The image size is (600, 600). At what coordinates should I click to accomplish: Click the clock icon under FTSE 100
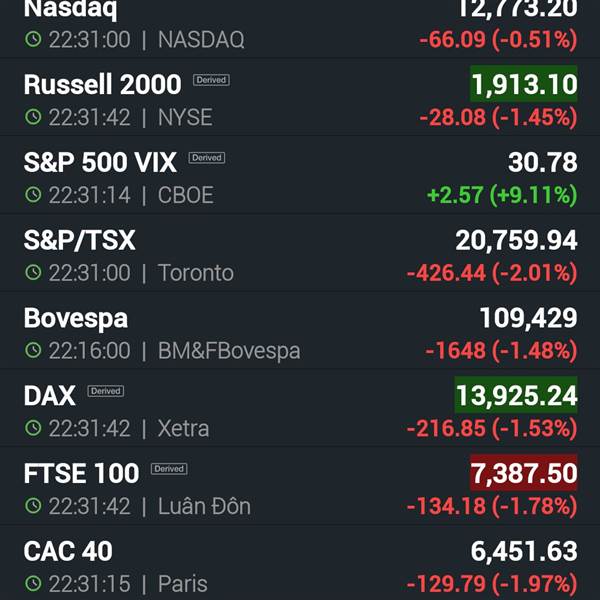tap(33, 505)
